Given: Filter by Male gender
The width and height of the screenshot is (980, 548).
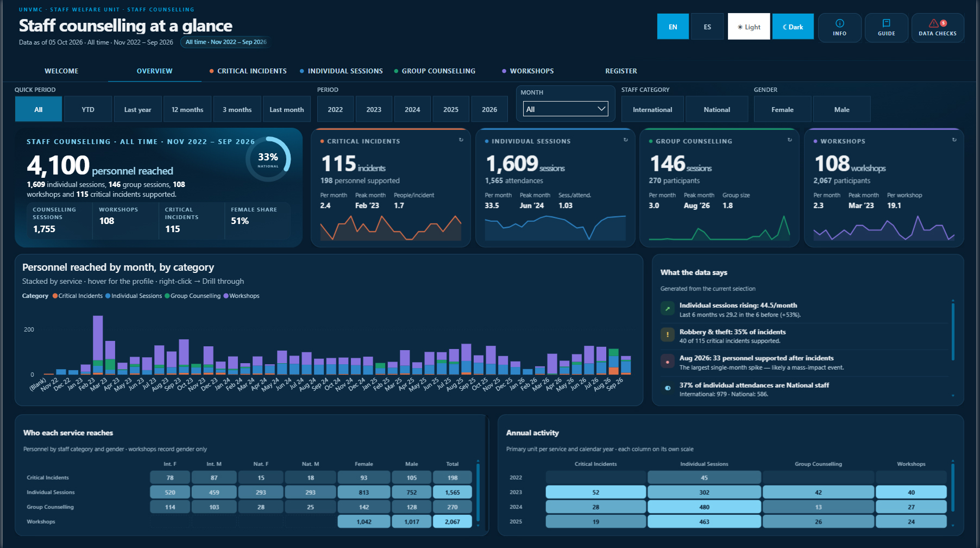Looking at the screenshot, I should (x=841, y=109).
